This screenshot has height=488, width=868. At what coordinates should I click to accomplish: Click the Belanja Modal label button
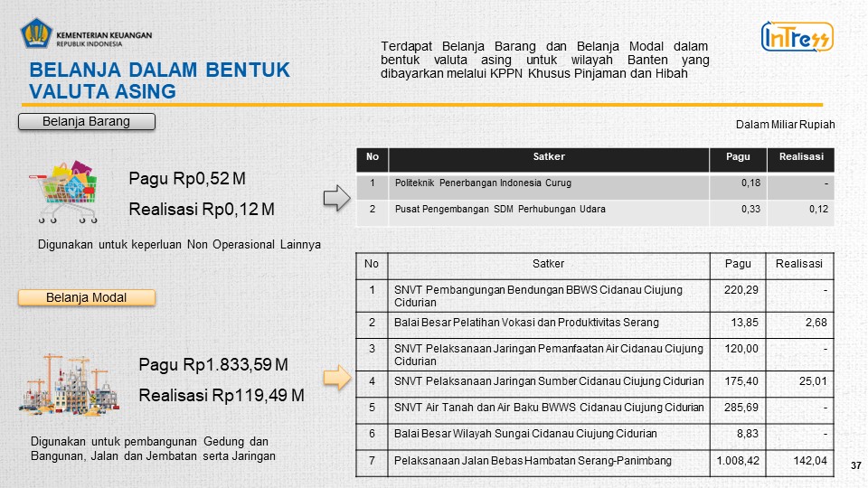pos(87,297)
